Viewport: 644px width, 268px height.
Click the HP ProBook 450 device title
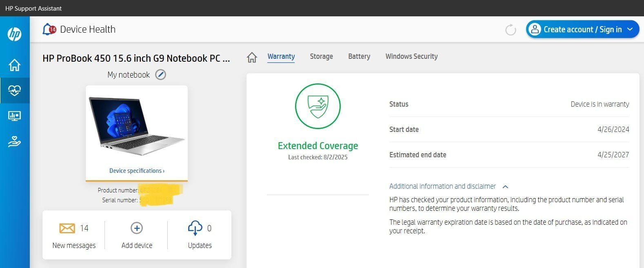[136, 58]
